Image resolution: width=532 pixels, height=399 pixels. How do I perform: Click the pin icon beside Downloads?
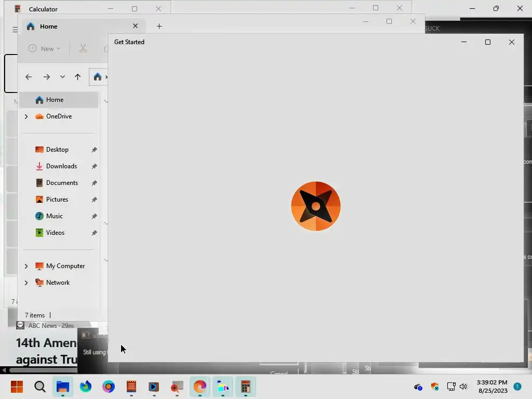(95, 166)
